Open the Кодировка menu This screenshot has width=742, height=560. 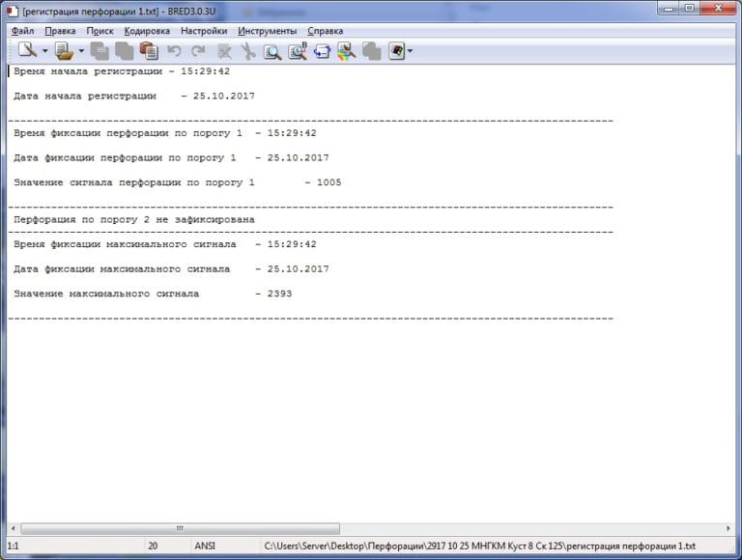[x=147, y=31]
